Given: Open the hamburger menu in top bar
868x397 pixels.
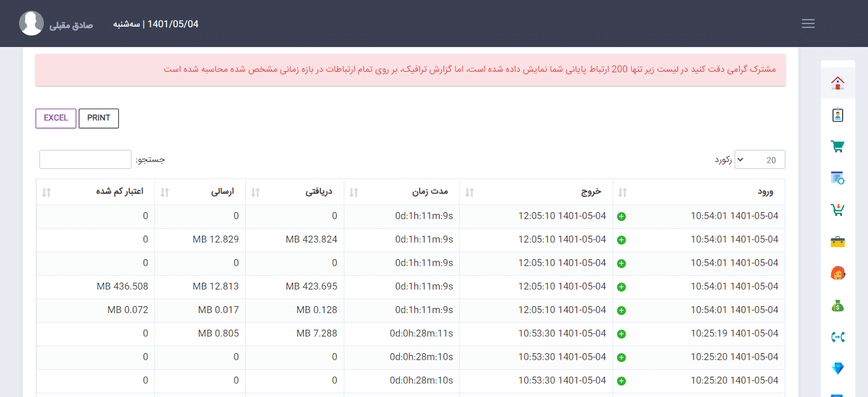Looking at the screenshot, I should [x=808, y=24].
